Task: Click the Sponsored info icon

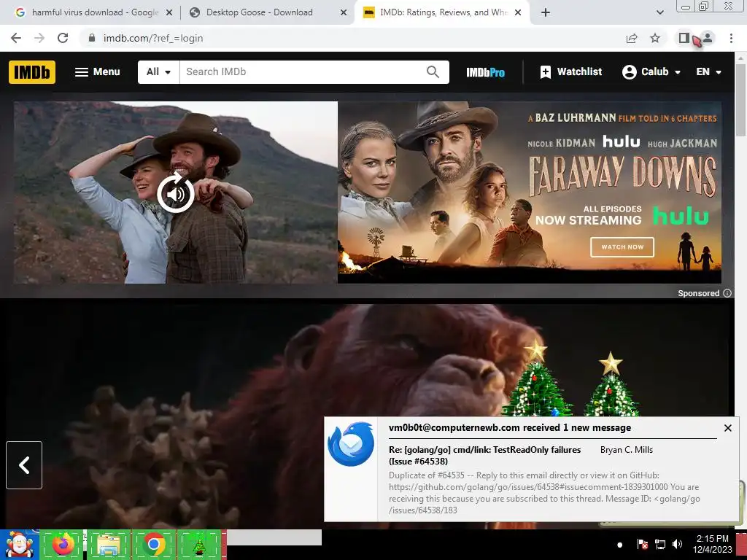Action: 727,293
